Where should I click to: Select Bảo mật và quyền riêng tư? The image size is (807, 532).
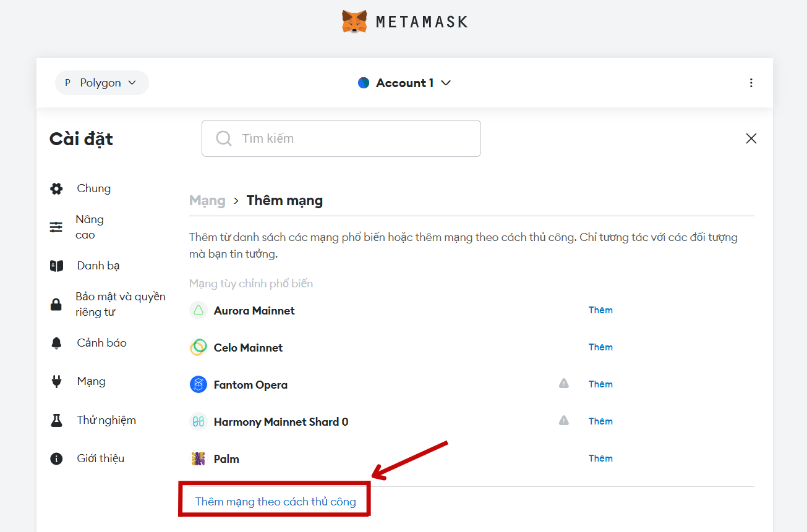[120, 304]
